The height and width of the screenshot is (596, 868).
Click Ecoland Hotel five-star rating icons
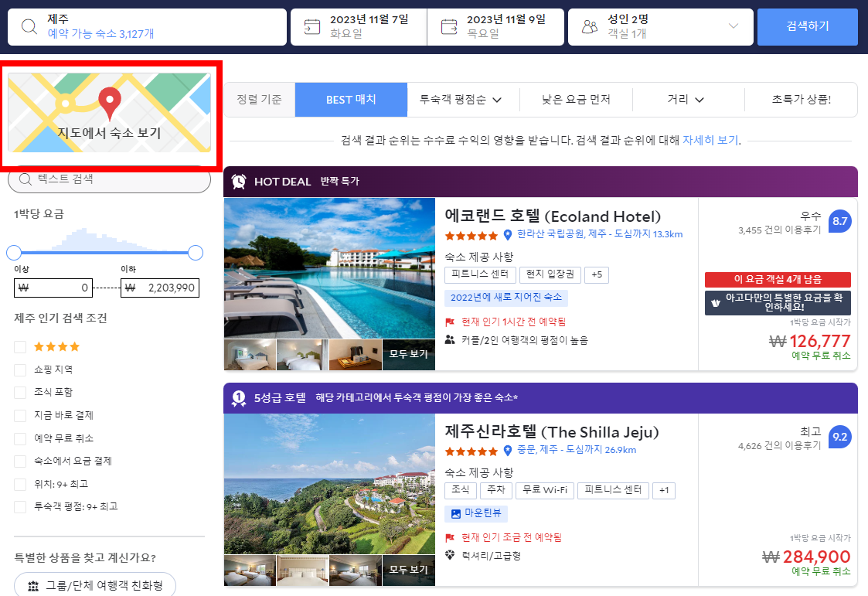[471, 236]
